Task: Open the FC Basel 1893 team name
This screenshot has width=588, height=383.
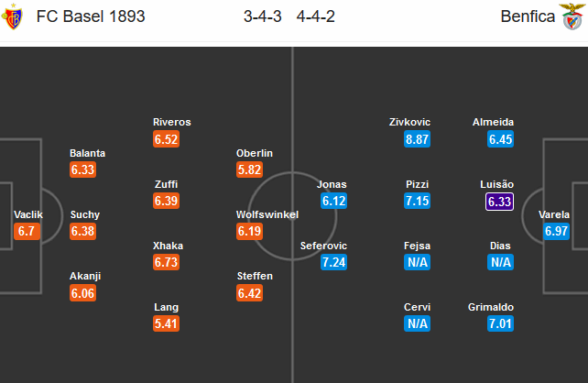Action: coord(91,16)
